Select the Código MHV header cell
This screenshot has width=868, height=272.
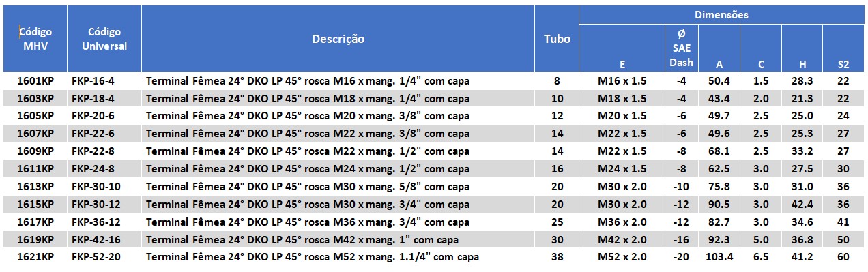click(x=35, y=38)
